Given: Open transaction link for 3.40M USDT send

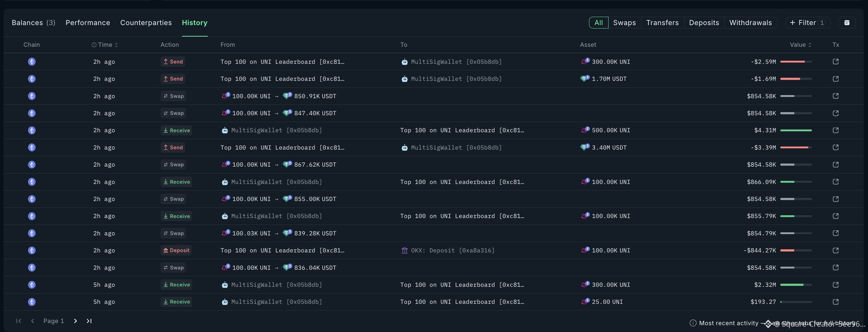Looking at the screenshot, I should [x=835, y=147].
